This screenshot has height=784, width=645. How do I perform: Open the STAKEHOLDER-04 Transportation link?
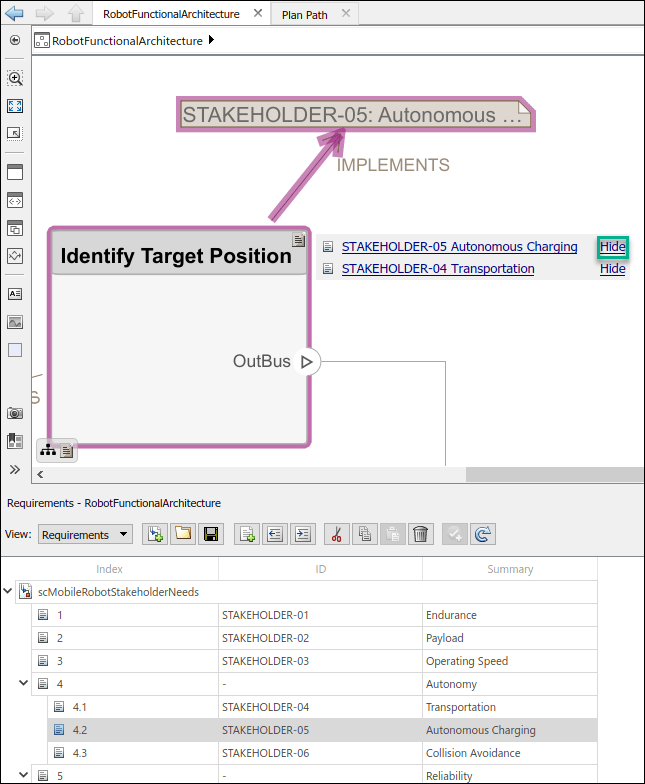click(438, 268)
